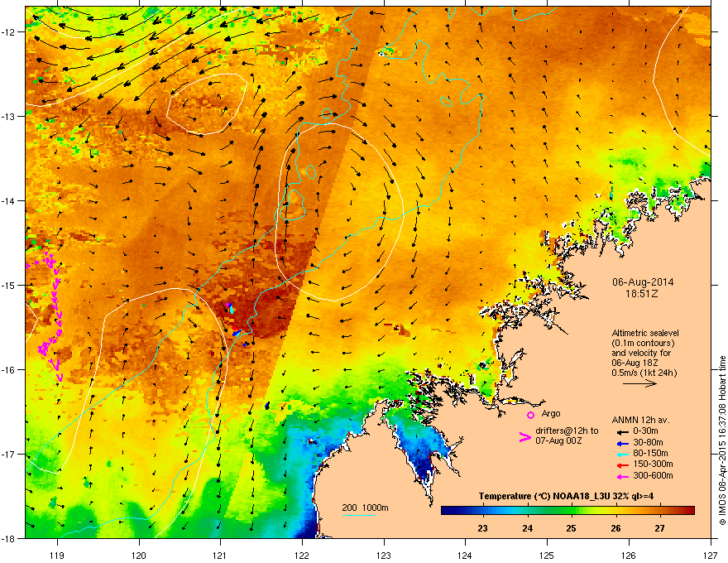
Task: Click the magenta drifters arrowhead symbol in legend
Action: click(524, 436)
